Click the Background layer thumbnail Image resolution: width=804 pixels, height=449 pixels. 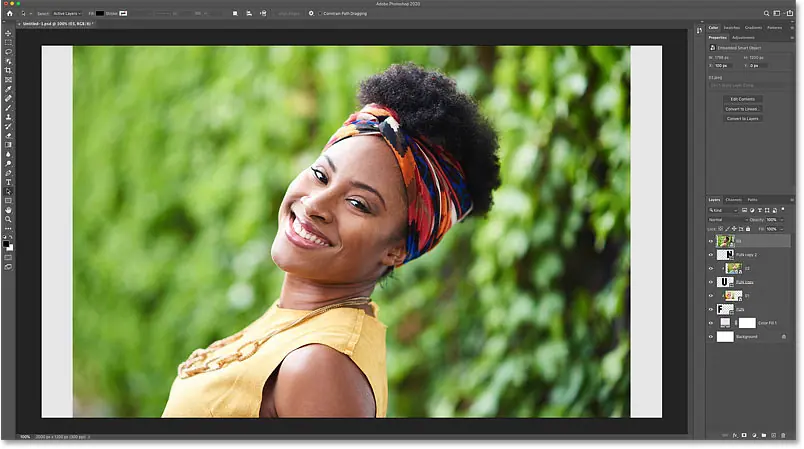(725, 337)
